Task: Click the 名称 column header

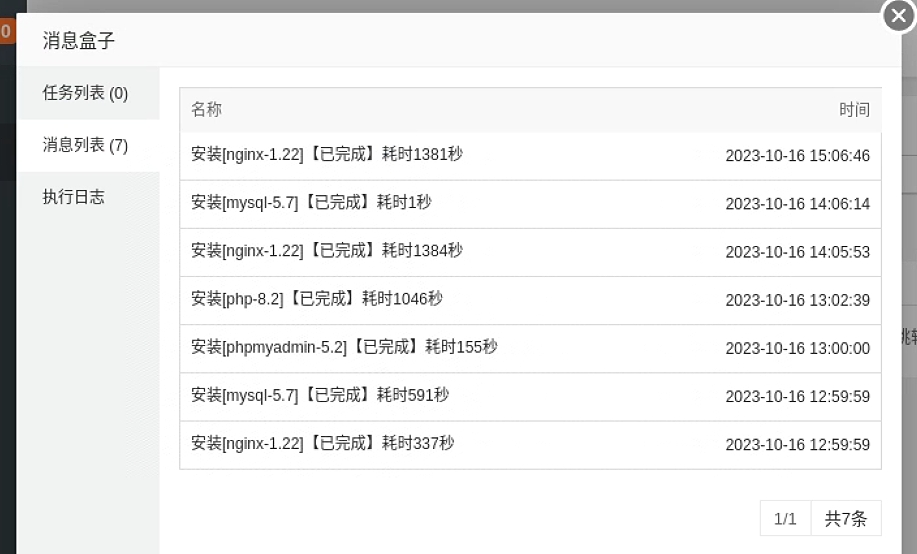Action: pyautogui.click(x=206, y=109)
